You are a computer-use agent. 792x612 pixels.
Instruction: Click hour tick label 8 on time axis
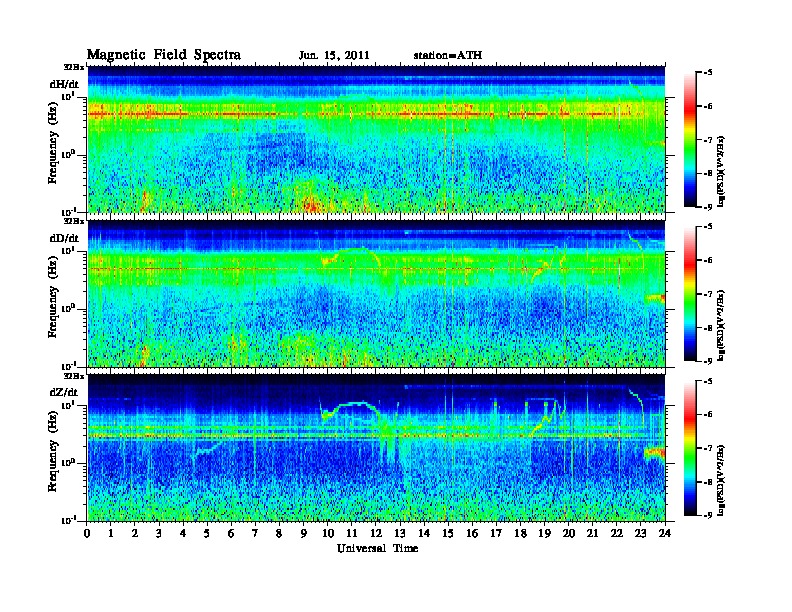[279, 533]
